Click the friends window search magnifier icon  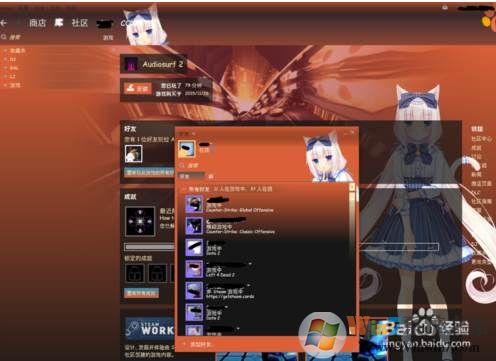click(182, 165)
